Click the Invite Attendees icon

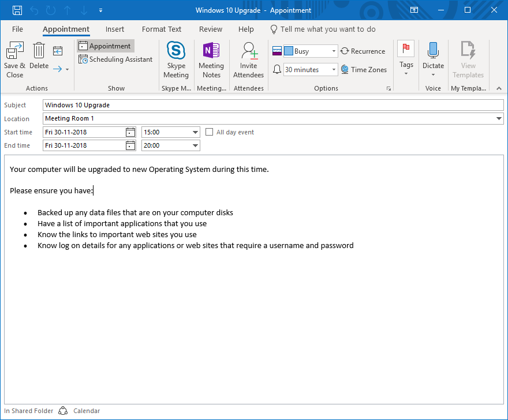point(249,51)
